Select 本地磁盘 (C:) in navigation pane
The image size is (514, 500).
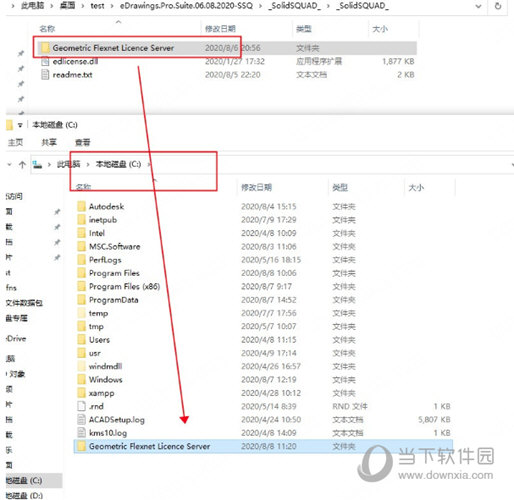(24, 480)
